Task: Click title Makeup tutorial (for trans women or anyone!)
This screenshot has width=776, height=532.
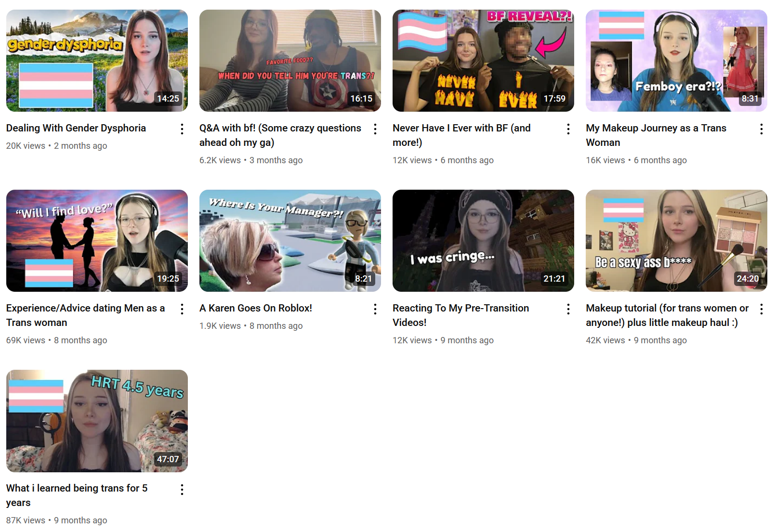Action: point(667,315)
